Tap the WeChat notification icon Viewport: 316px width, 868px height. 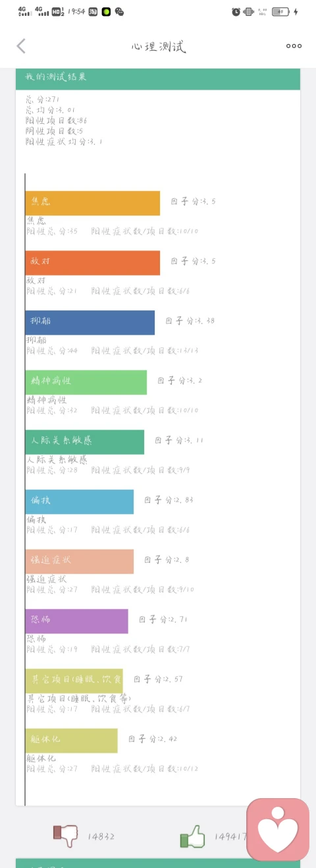pos(119,11)
